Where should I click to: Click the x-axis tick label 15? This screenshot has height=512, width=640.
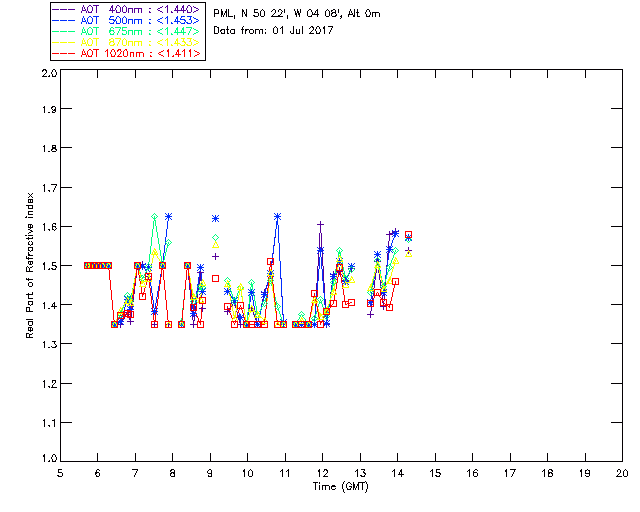(435, 473)
